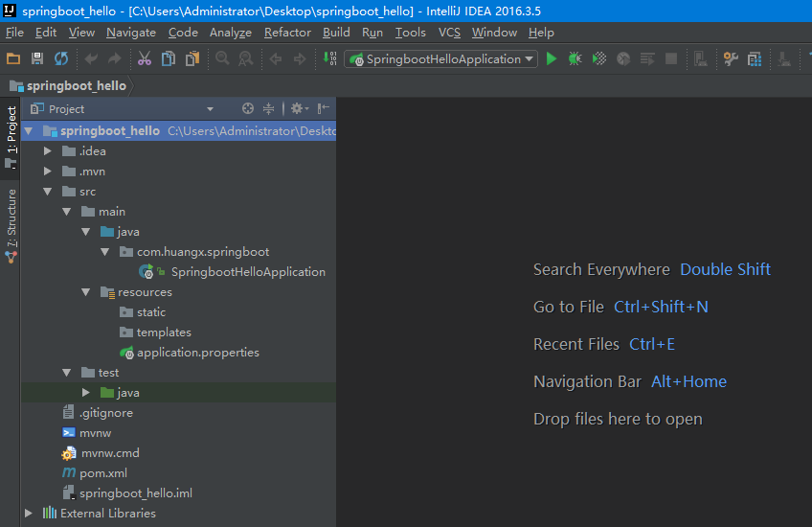The image size is (812, 527).
Task: Start debugging with the bug icon
Action: click(575, 59)
